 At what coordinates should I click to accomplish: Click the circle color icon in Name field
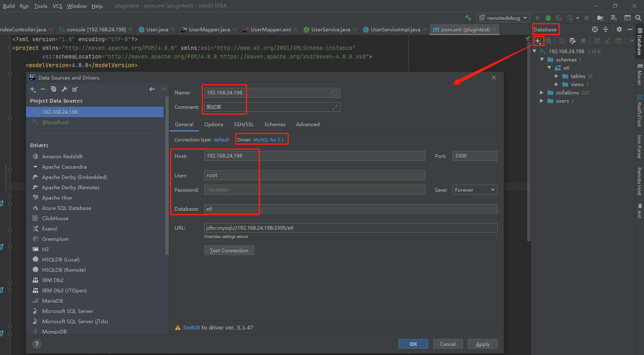[x=335, y=93]
